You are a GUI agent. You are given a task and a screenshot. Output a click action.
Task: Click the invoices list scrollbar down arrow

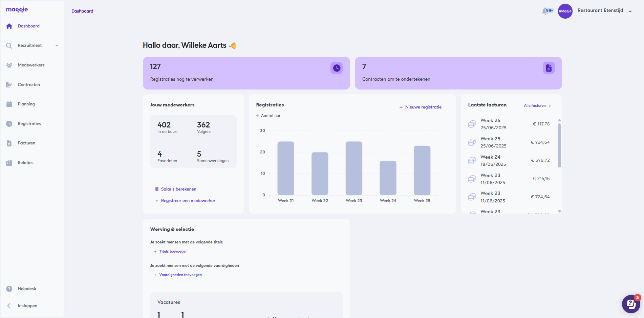pyautogui.click(x=559, y=212)
